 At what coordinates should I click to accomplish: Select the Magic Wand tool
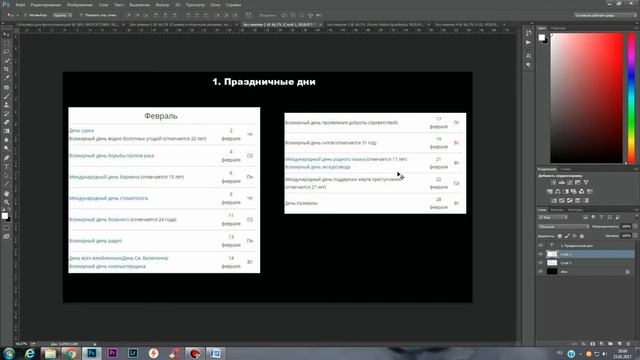(x=6, y=60)
